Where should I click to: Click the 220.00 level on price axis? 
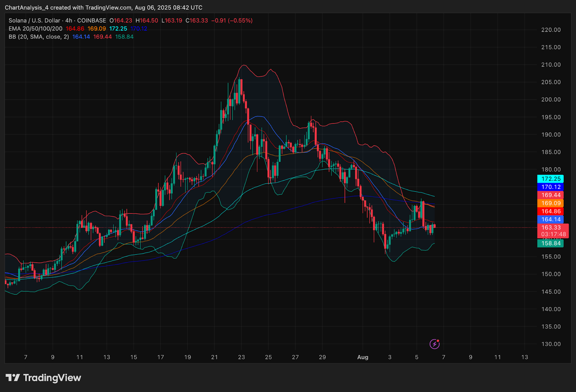click(551, 30)
